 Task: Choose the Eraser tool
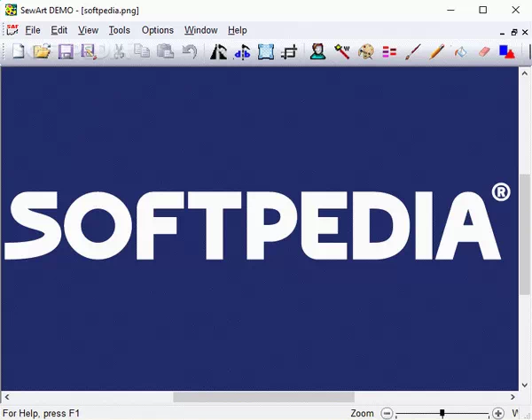484,52
